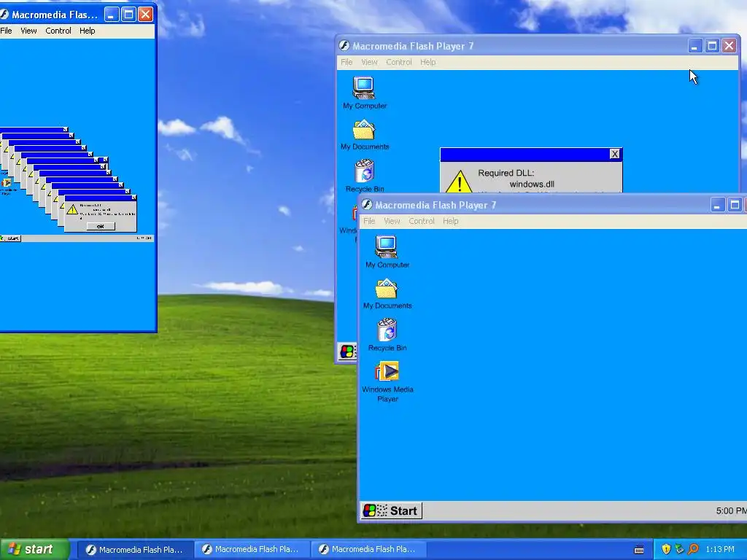Click tiny start button inside left Flash window

tap(10, 238)
